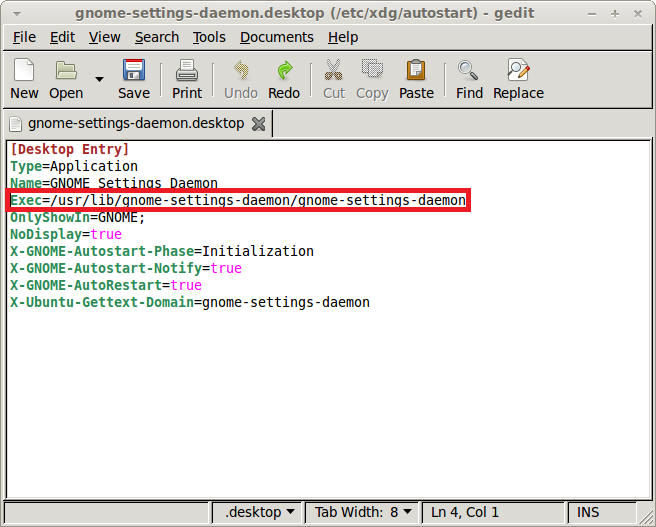Click the X-GNOME-Autostart-Notify=true line
Screen dimensions: 656x527
click(x=126, y=268)
